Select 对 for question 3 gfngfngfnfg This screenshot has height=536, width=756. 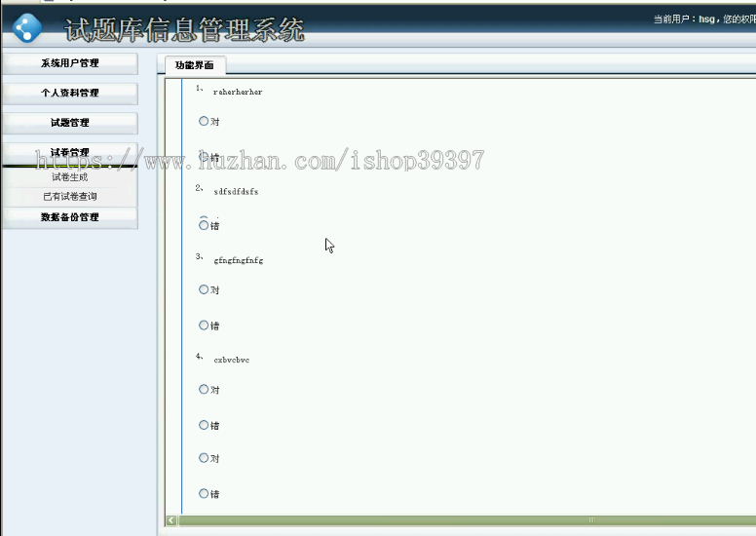[204, 289]
